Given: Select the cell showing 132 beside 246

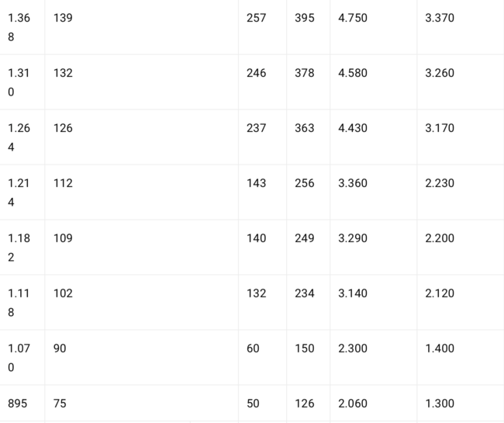Looking at the screenshot, I should (141, 82).
